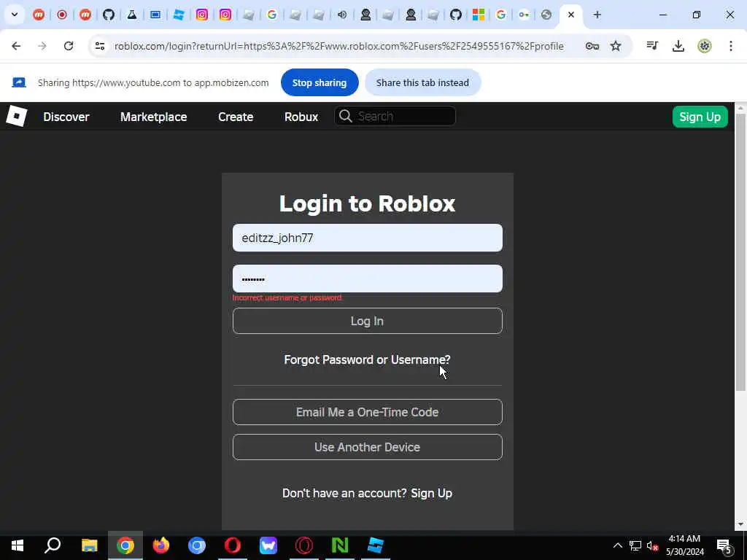The height and width of the screenshot is (560, 747).
Task: Click Email Me a One-Time Code
Action: (x=368, y=412)
